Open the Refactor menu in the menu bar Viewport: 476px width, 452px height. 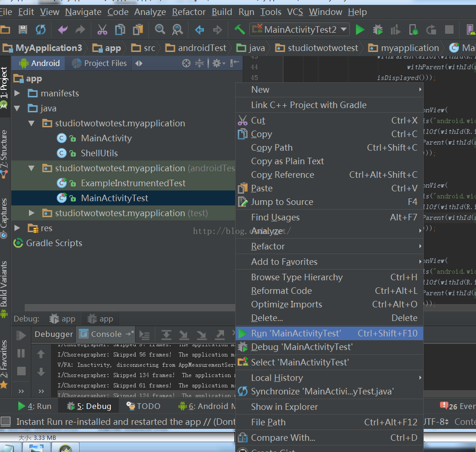click(x=188, y=12)
